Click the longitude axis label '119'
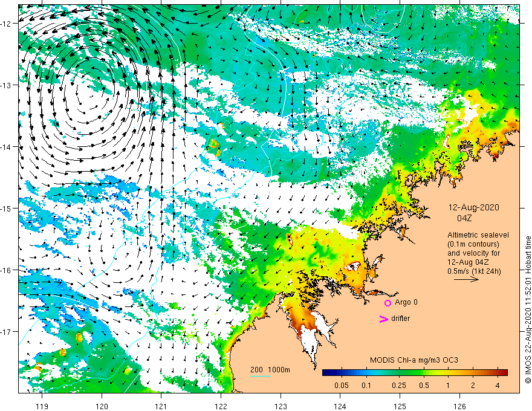The width and height of the screenshot is (532, 411). pos(42,406)
